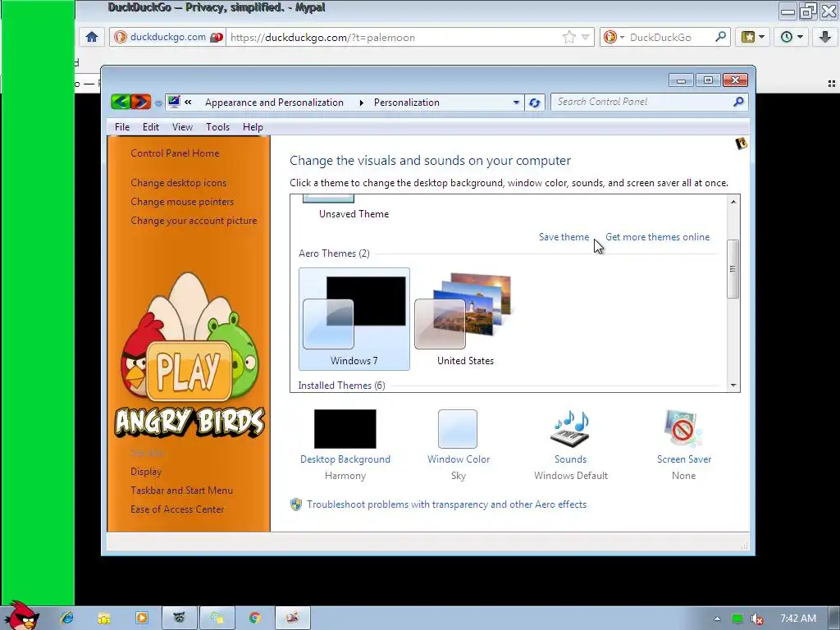Switch to the raccoon Mypal taskbar button
This screenshot has width=840, height=630.
coord(180,618)
